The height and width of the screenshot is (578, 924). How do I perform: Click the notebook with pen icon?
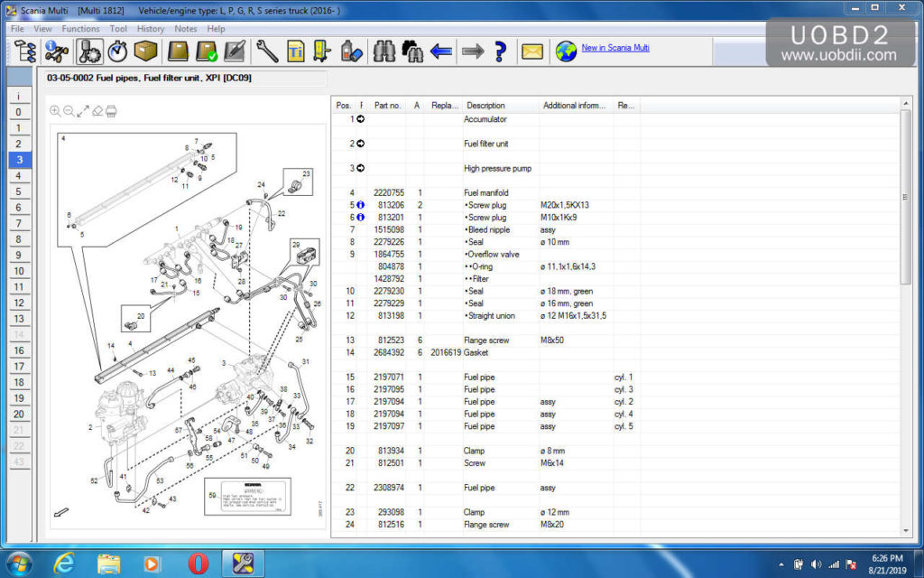235,51
